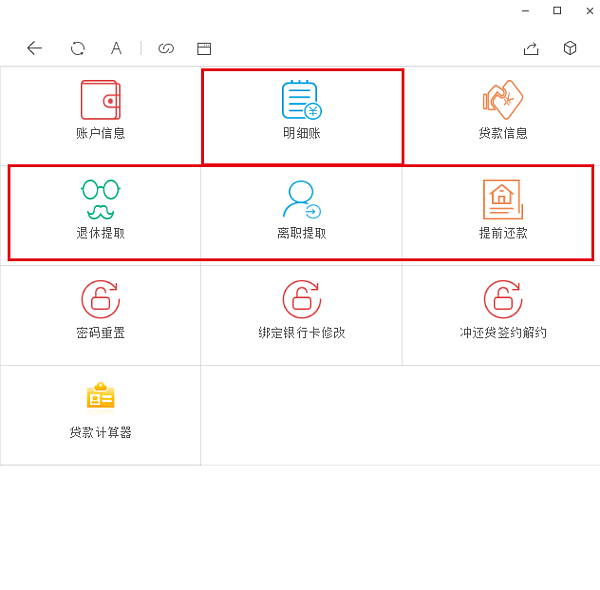Screen dimensions: 600x590
Task: Click the back arrow in the toolbar
Action: click(35, 48)
